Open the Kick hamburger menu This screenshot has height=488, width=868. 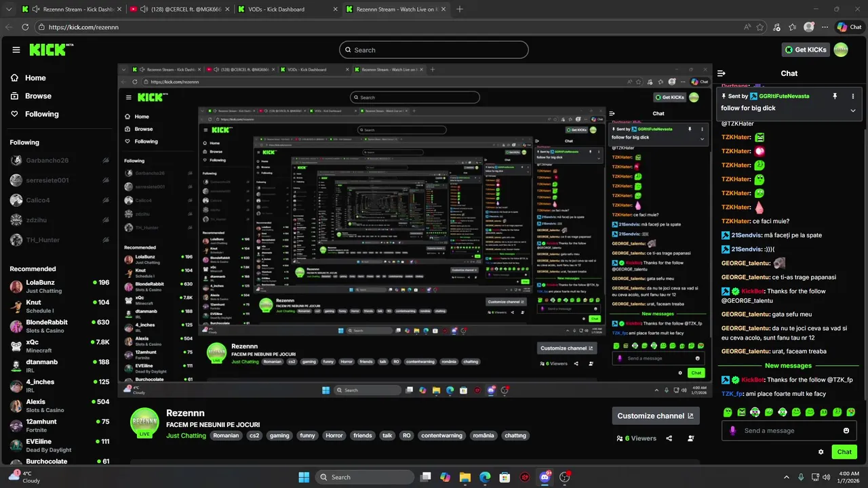pyautogui.click(x=16, y=49)
